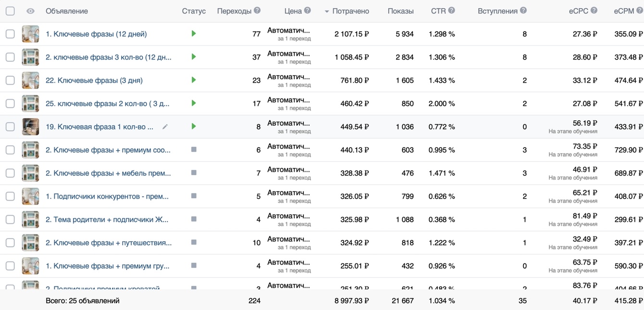Click the pencil edit icon next to '19. Ключевая фраза'

[165, 127]
